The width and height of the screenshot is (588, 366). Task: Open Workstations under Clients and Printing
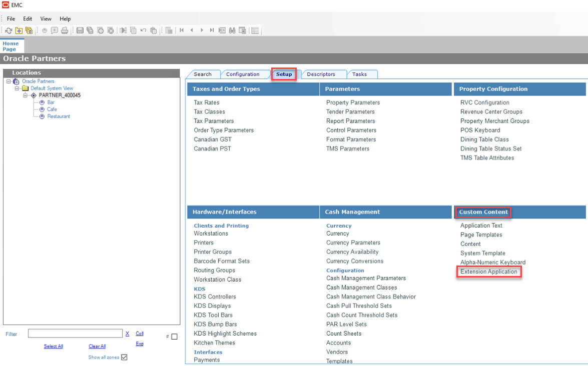tap(211, 233)
